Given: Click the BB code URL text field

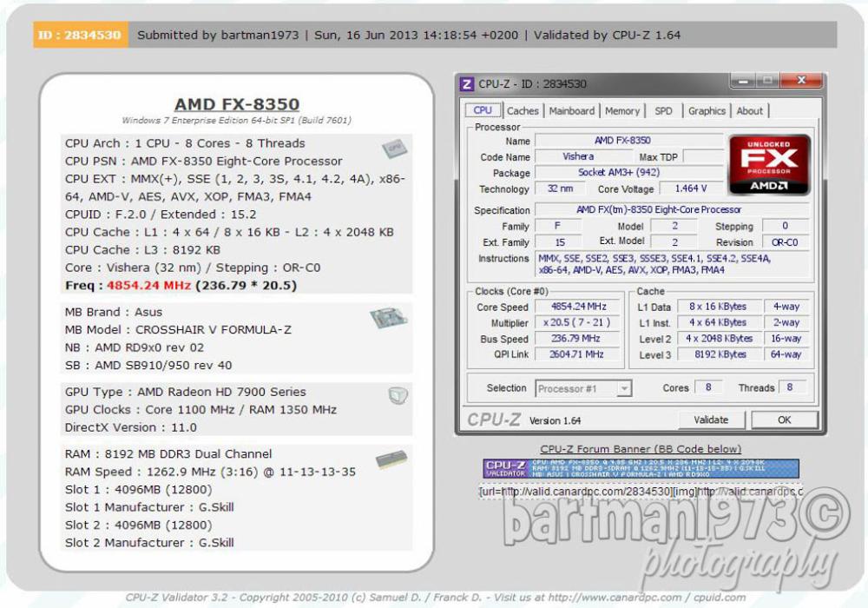Looking at the screenshot, I should click(641, 491).
